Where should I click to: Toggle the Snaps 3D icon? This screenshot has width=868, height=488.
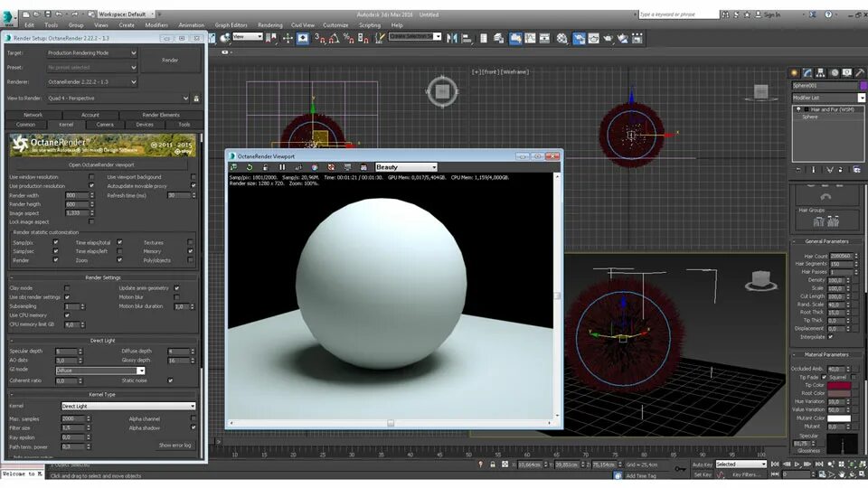[x=320, y=38]
